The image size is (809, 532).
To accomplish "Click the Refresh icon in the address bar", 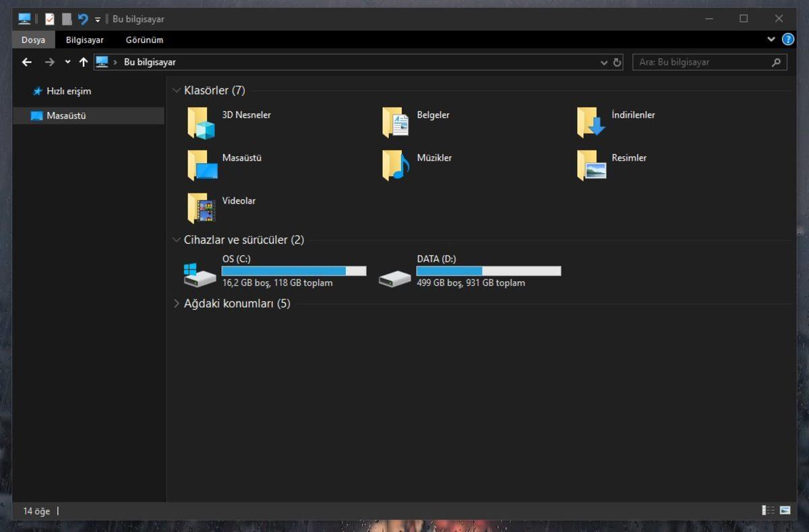I will pos(618,62).
